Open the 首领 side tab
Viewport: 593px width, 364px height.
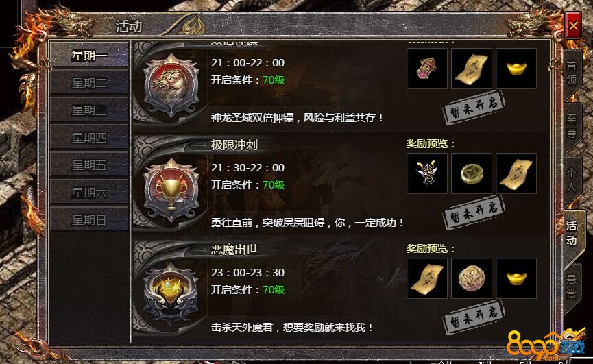point(572,73)
